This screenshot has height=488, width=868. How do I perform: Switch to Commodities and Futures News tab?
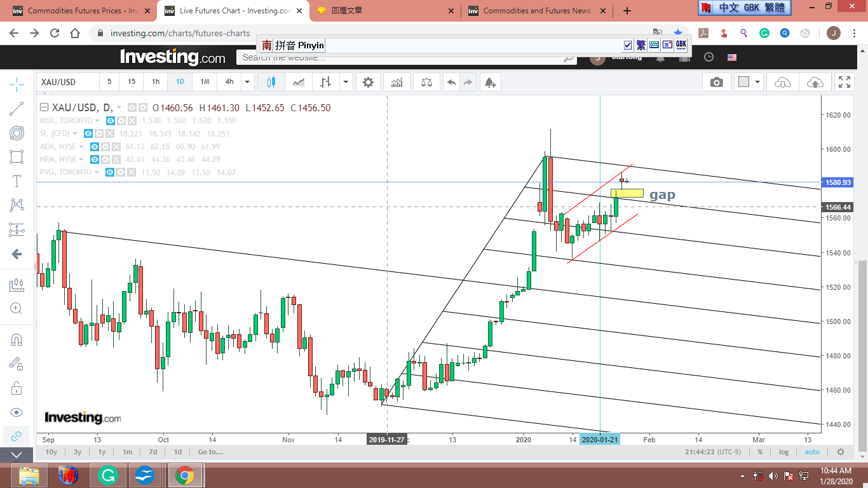pyautogui.click(x=536, y=11)
